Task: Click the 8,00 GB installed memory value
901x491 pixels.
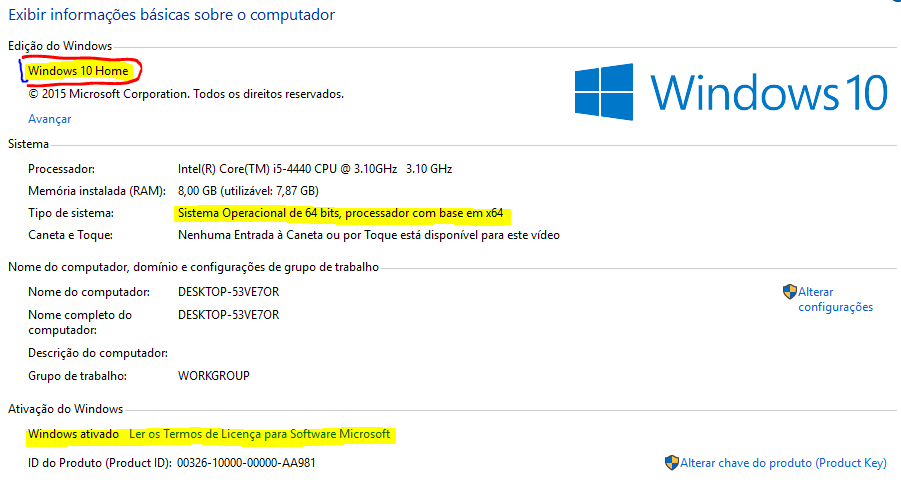Action: (248, 191)
